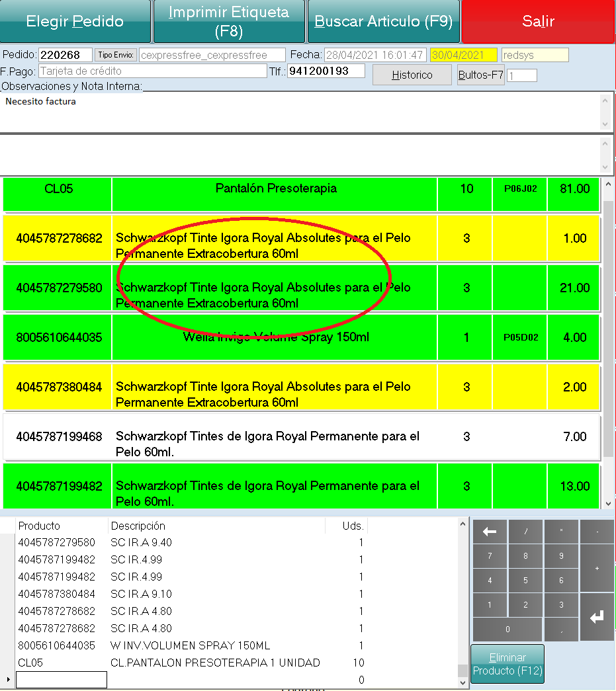
Task: Click Observaciones scrollbar down arrow
Action: (605, 124)
